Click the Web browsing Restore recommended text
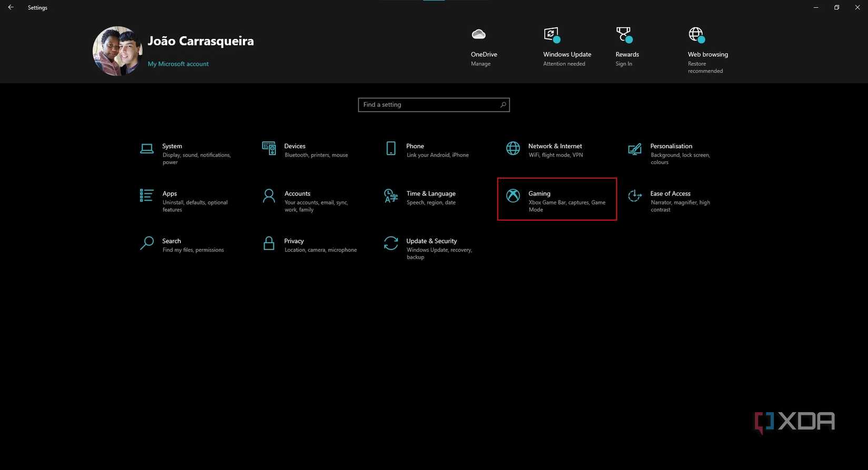Viewport: 868px width, 470px height. click(705, 67)
